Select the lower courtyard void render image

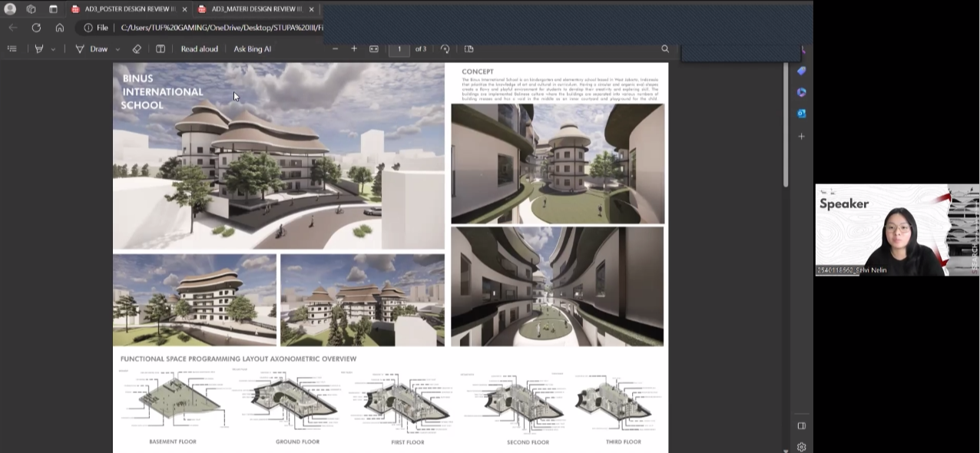click(x=558, y=286)
